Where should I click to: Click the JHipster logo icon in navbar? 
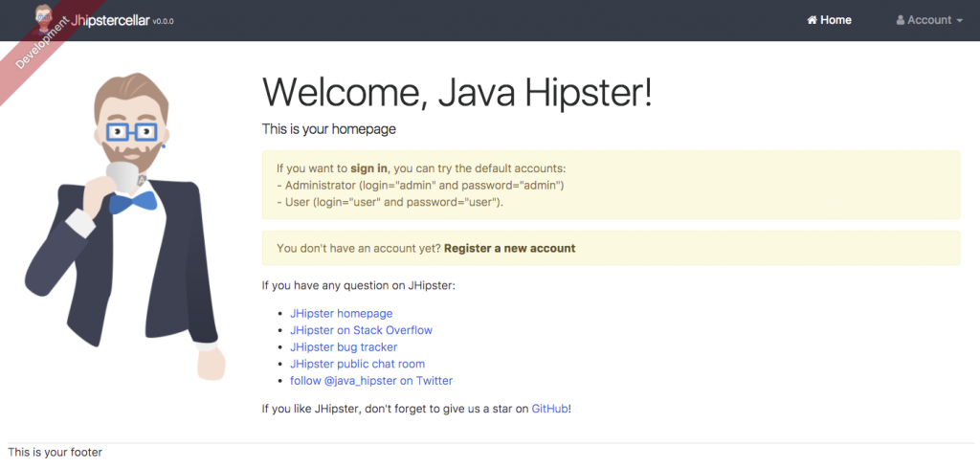[44, 16]
